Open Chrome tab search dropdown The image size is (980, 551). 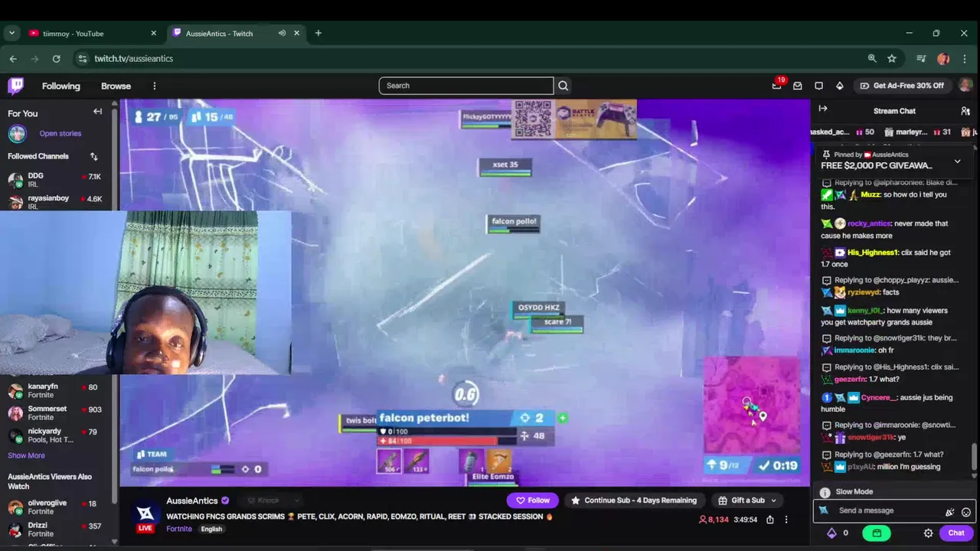(11, 33)
